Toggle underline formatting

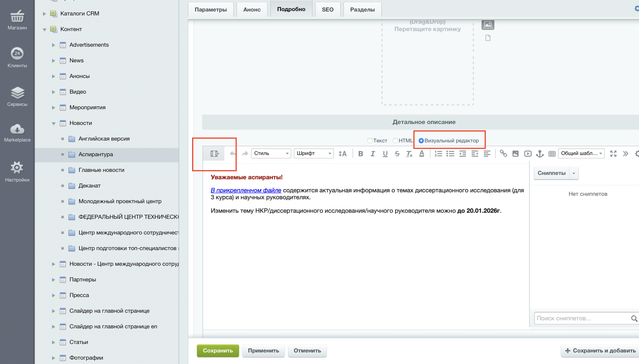(385, 154)
